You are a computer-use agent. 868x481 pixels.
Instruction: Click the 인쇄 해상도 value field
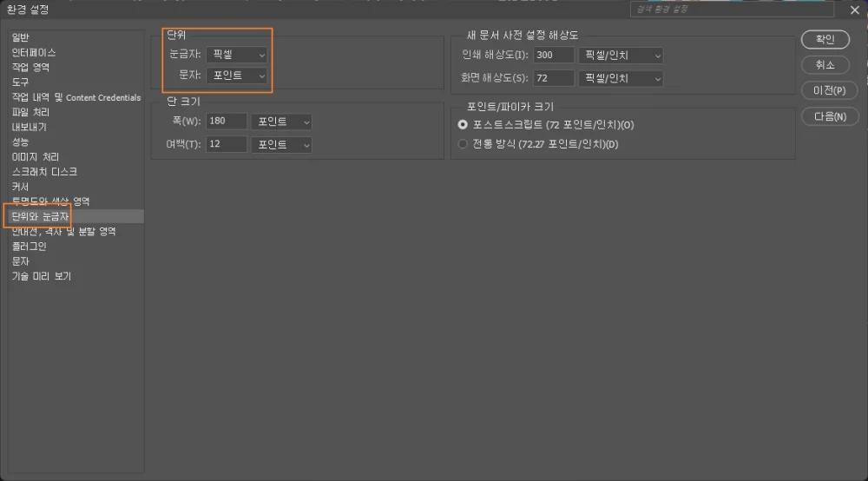553,56
